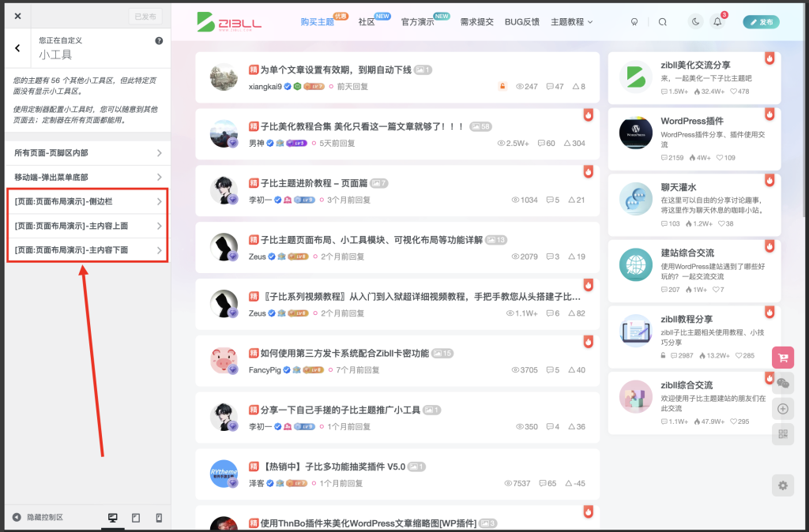Click the Zibll logo
This screenshot has width=809, height=532.
coord(229,22)
